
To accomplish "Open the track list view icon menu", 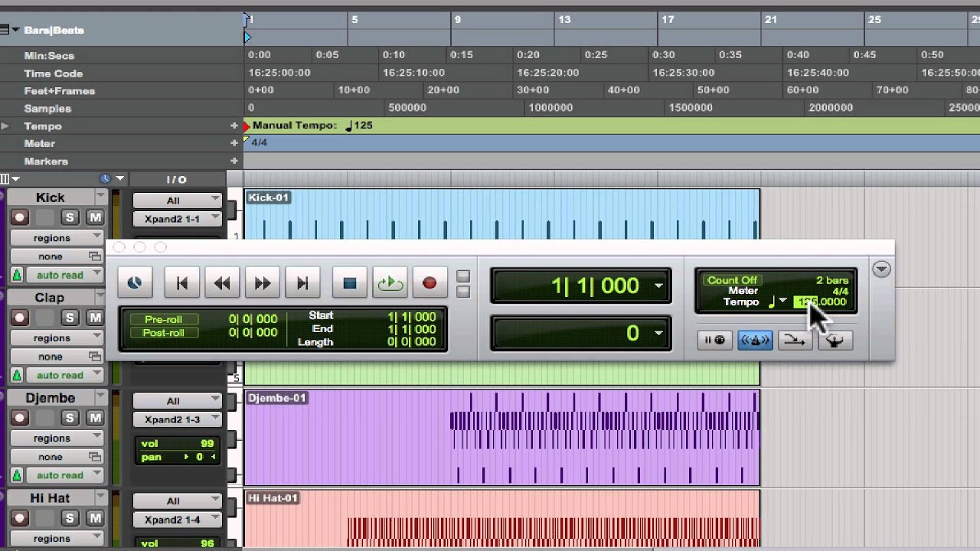I will (x=8, y=179).
